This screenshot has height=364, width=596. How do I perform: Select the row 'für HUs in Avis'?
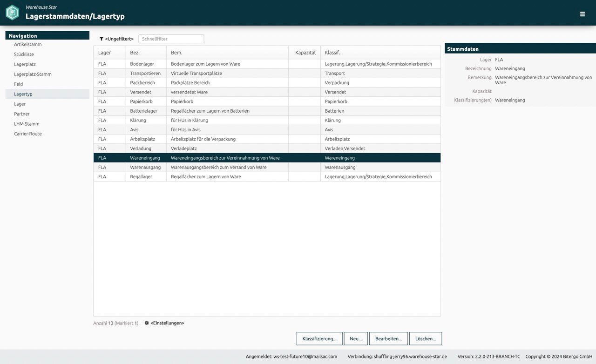pyautogui.click(x=267, y=130)
